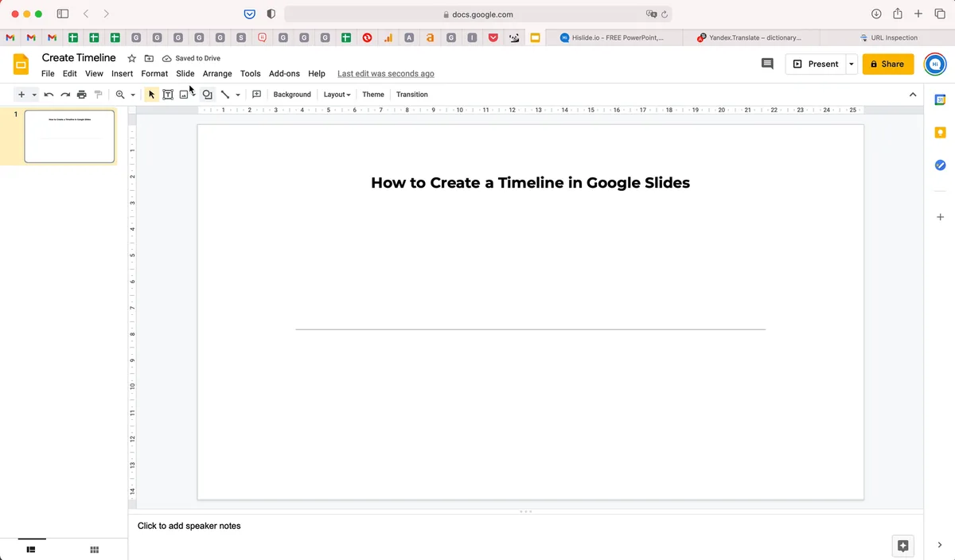955x560 pixels.
Task: Open the 'Last edit was seconds ago' link
Action: (386, 73)
